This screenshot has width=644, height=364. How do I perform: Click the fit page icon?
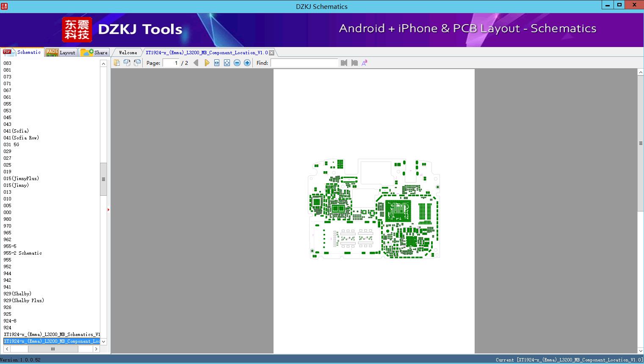(227, 63)
